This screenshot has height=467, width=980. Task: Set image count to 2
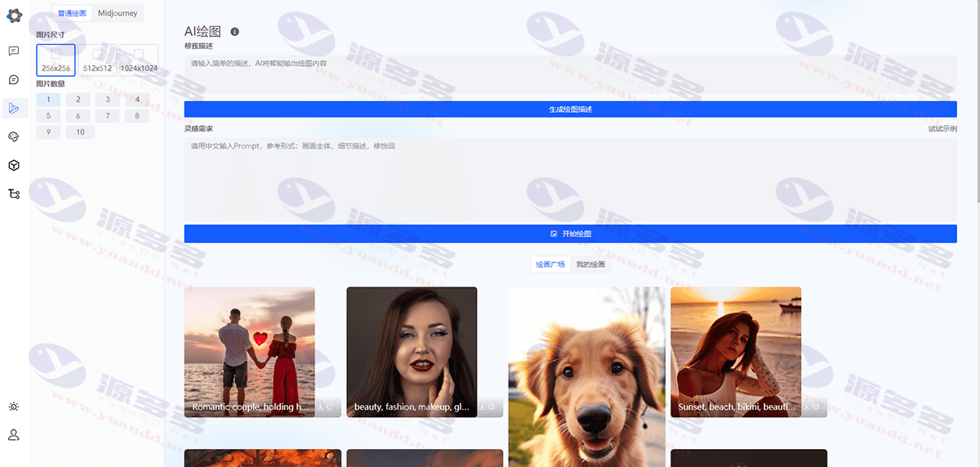click(x=78, y=100)
